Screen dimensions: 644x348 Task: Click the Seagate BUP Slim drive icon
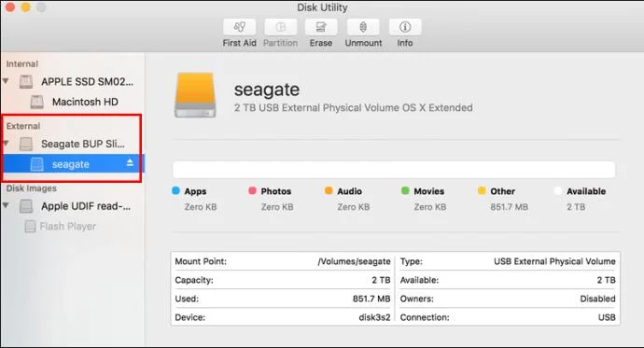point(26,144)
